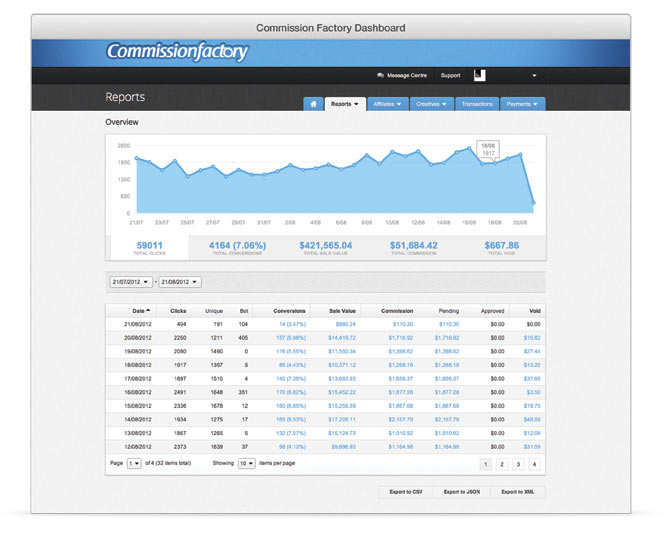Open pending link for 13/08/2012 row

pos(447,433)
